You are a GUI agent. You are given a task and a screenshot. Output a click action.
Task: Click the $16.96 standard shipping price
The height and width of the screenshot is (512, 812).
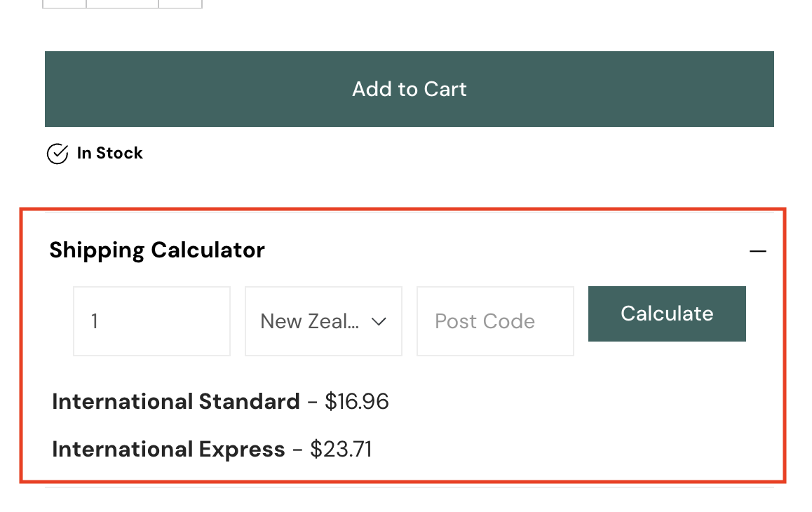click(357, 402)
